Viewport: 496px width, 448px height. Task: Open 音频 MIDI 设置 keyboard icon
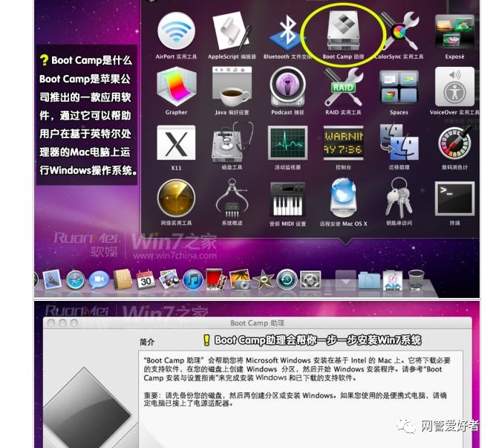click(287, 199)
